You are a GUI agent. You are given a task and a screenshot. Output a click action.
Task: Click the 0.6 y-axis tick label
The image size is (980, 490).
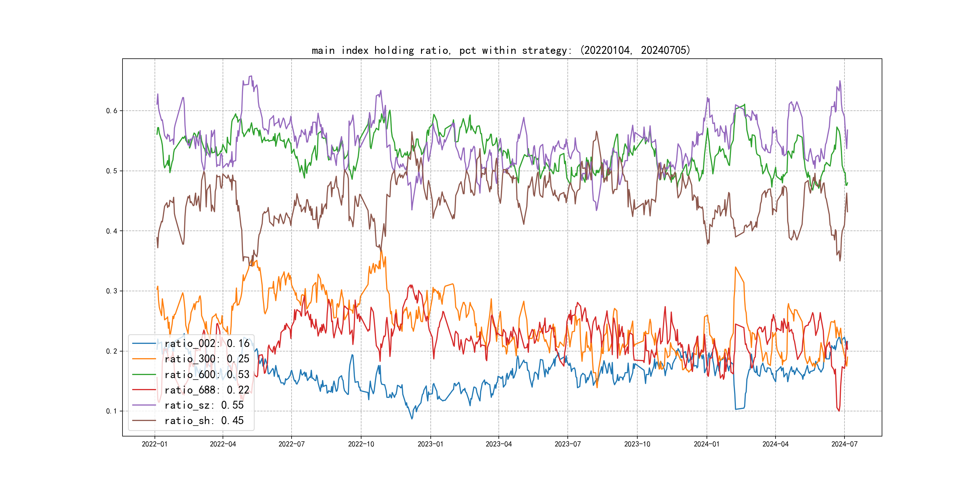[112, 111]
